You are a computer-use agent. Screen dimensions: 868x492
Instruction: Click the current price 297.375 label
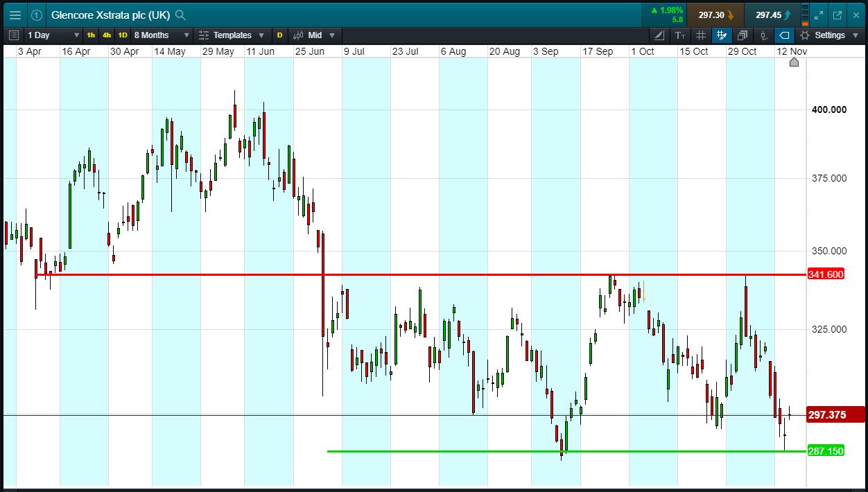click(x=836, y=415)
